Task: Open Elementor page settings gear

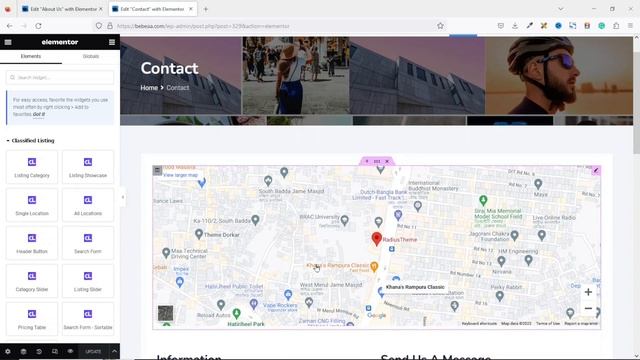Action: click(8, 351)
